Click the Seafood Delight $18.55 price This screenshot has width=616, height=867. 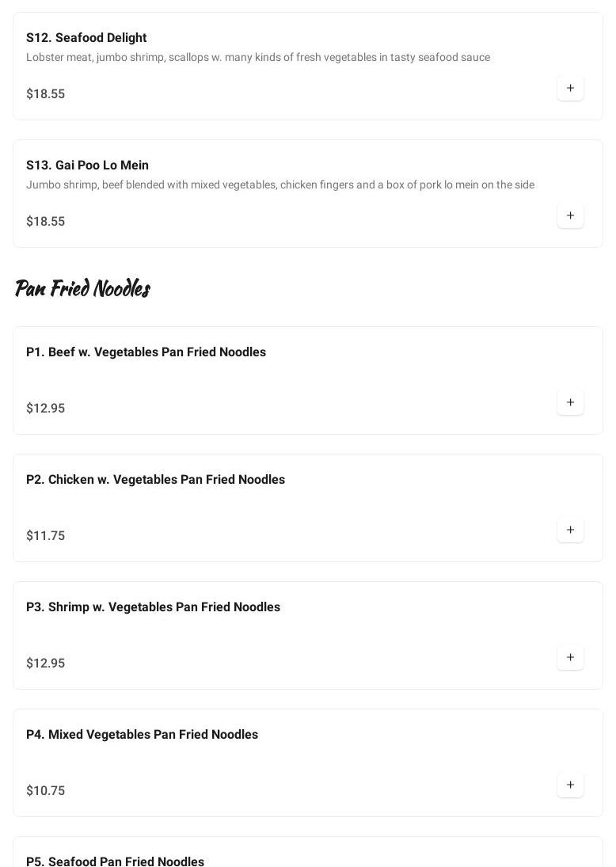tap(46, 94)
